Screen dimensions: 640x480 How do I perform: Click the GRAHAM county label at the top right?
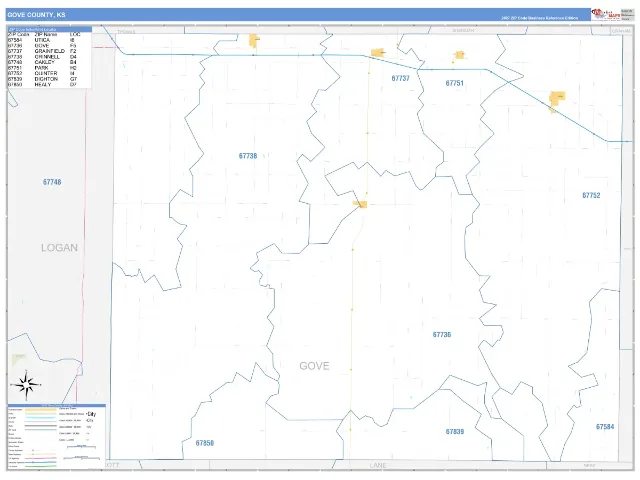coord(621,31)
